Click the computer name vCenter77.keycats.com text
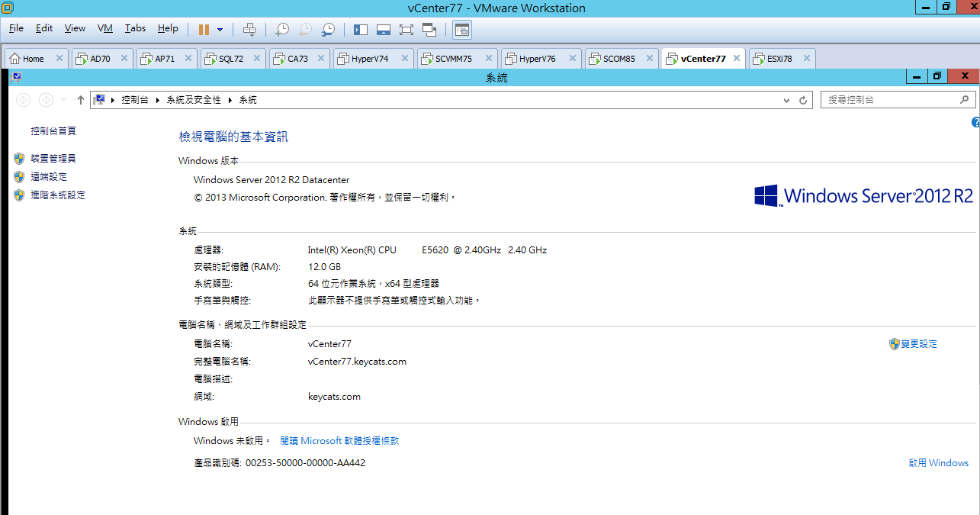 [357, 362]
